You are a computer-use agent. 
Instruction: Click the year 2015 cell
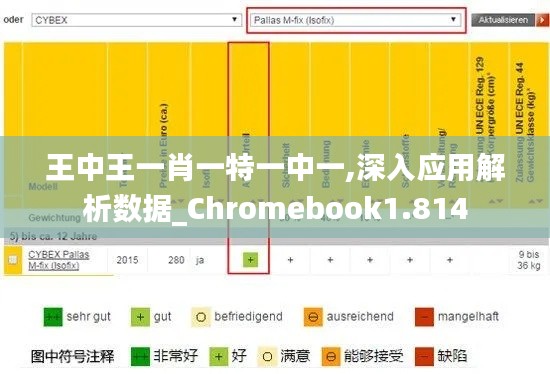click(x=127, y=260)
